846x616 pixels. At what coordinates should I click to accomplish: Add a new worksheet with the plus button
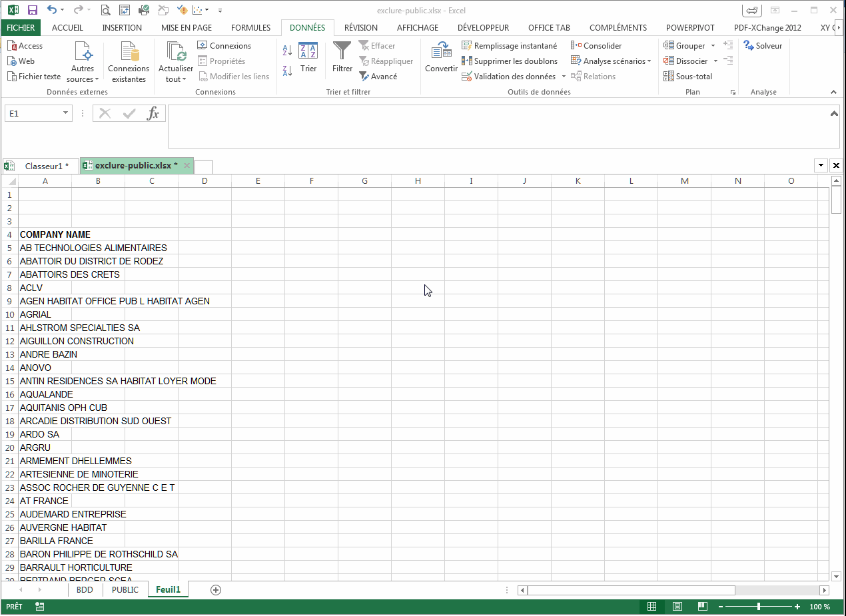coord(215,590)
